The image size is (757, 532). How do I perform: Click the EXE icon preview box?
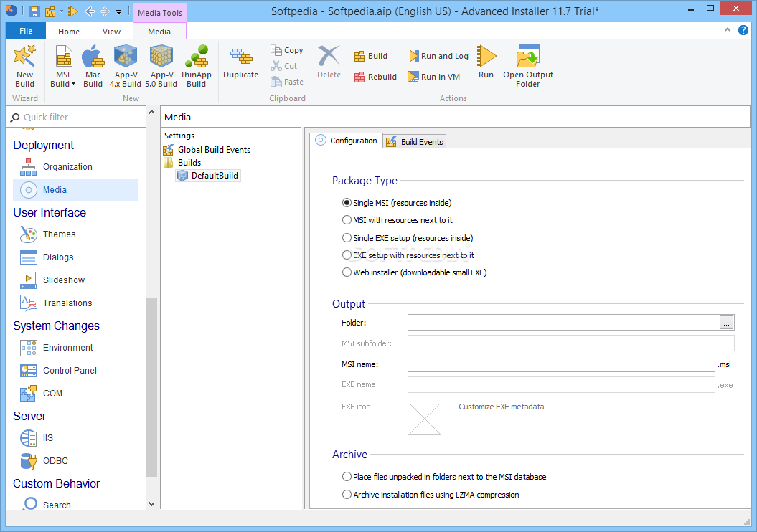[424, 418]
